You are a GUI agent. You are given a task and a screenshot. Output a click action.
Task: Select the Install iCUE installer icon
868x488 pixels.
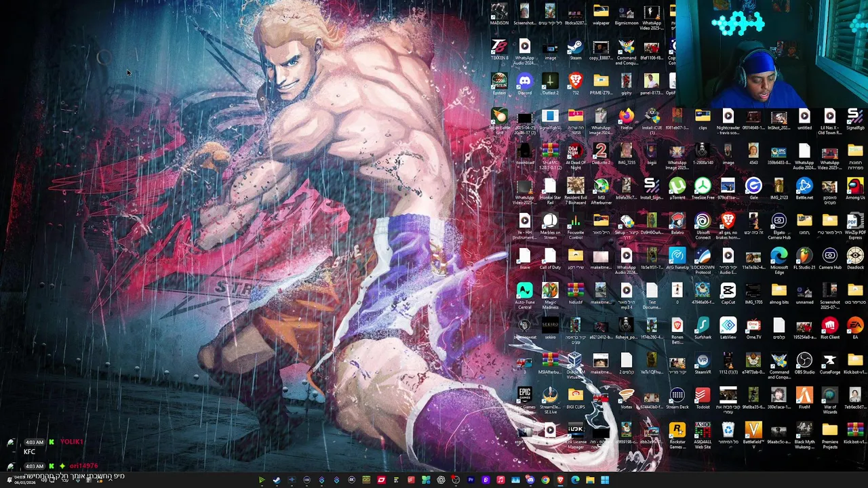(x=652, y=122)
